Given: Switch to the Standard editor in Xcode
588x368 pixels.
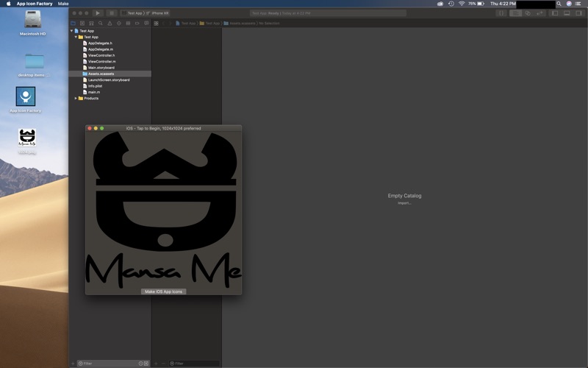Looking at the screenshot, I should [516, 13].
